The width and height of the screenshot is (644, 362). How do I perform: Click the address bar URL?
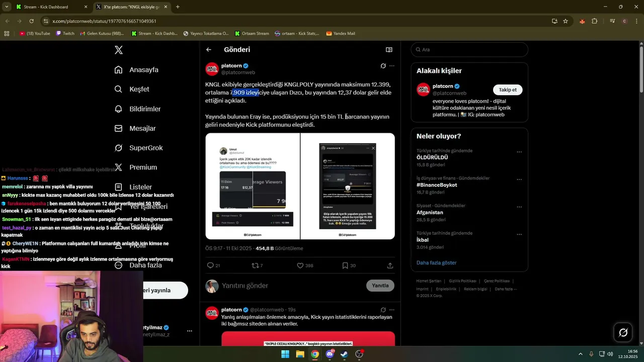click(x=104, y=21)
